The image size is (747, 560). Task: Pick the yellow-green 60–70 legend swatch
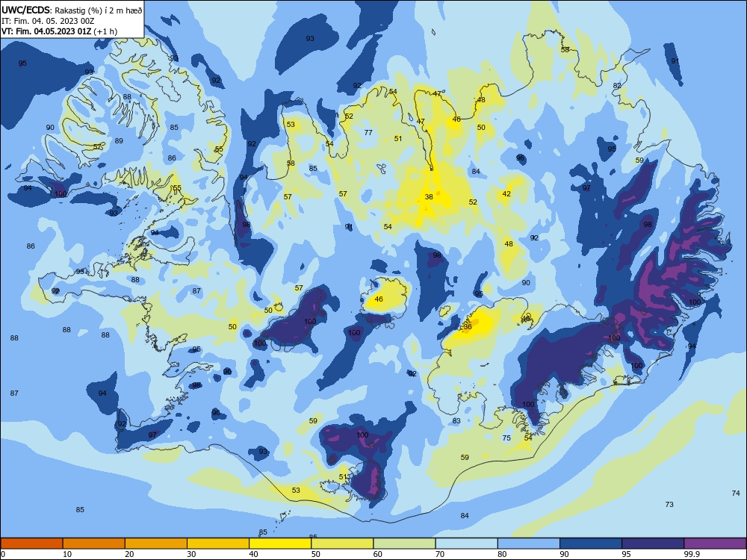point(404,544)
